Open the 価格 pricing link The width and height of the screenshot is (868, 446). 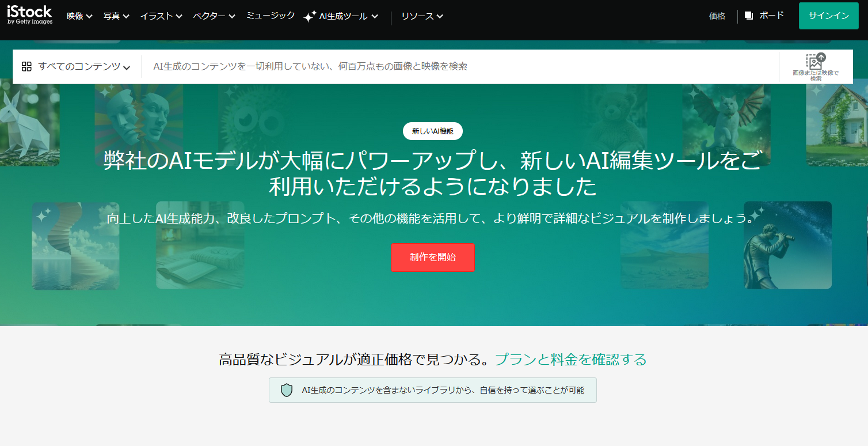pyautogui.click(x=717, y=16)
